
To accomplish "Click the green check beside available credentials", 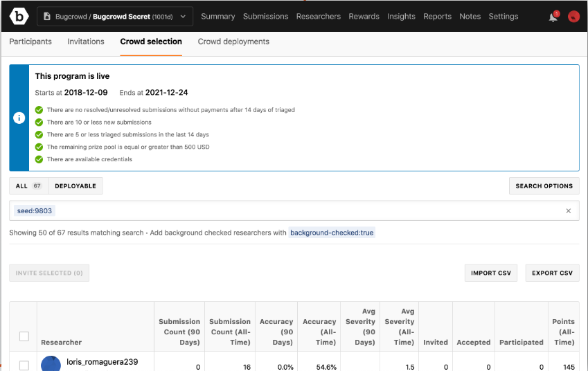I will (x=39, y=160).
